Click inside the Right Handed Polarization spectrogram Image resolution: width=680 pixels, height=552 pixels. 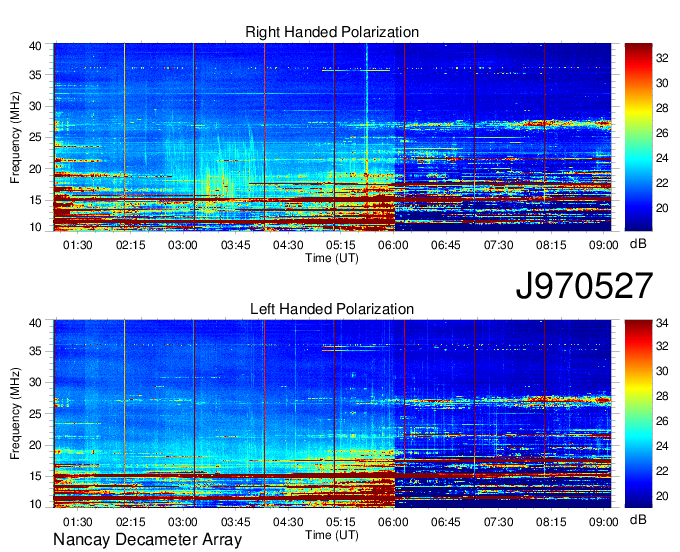coord(332,137)
